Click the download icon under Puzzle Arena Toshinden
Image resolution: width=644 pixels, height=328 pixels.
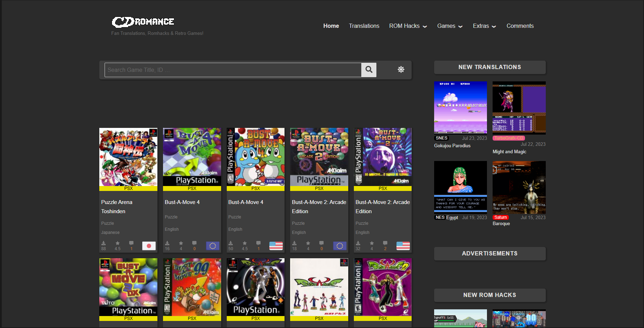[x=104, y=243]
